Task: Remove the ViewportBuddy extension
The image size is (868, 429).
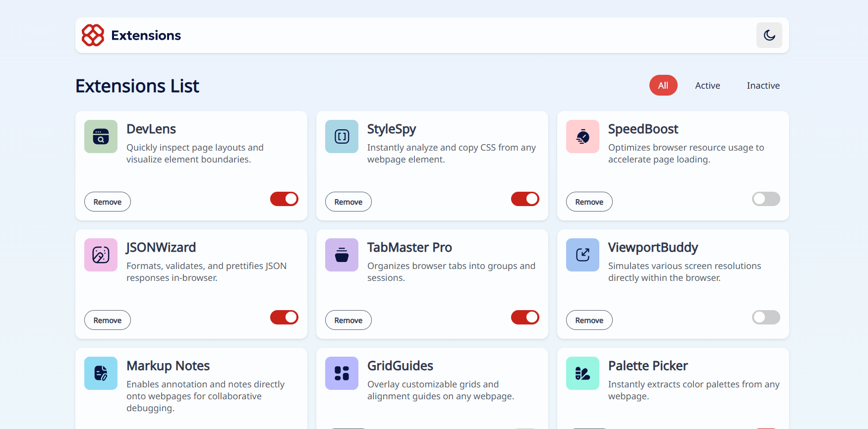Action: pos(589,320)
